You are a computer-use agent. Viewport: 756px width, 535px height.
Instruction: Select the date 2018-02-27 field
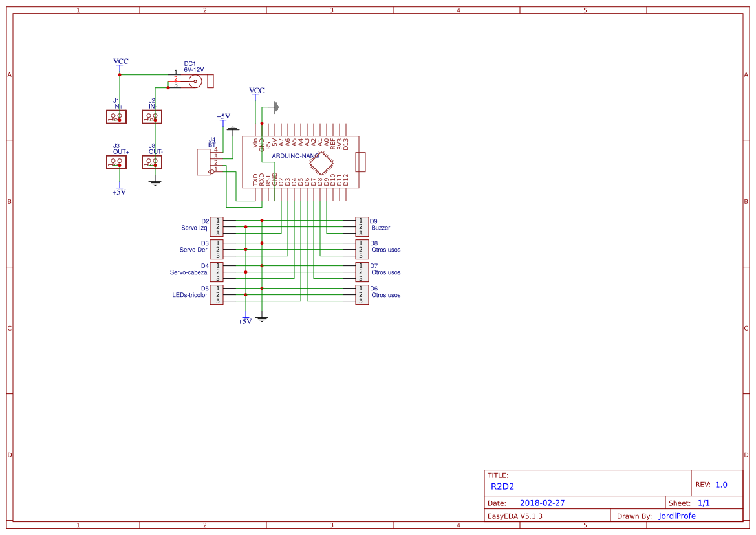click(x=543, y=502)
